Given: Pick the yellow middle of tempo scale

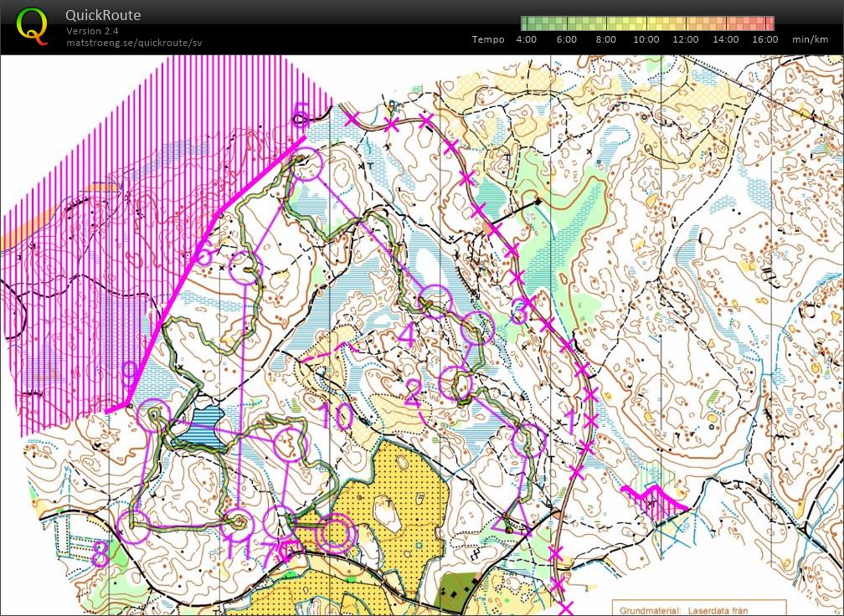Looking at the screenshot, I should 647,23.
